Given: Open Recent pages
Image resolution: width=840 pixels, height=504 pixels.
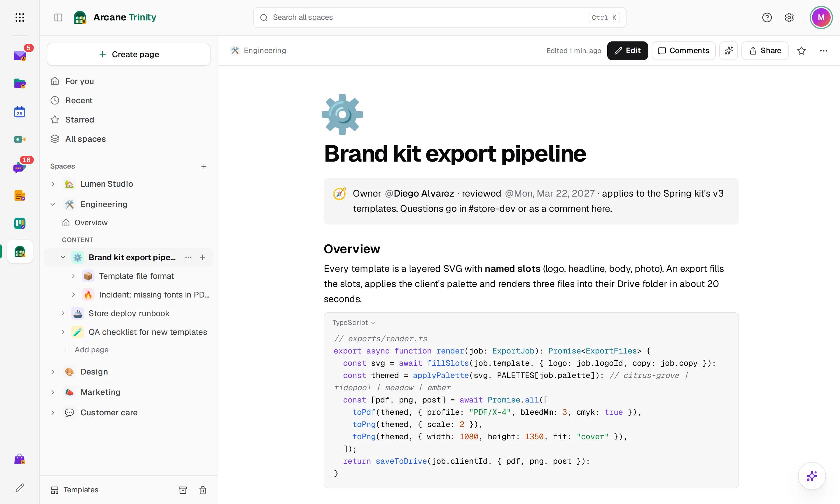Looking at the screenshot, I should click(x=129, y=101).
